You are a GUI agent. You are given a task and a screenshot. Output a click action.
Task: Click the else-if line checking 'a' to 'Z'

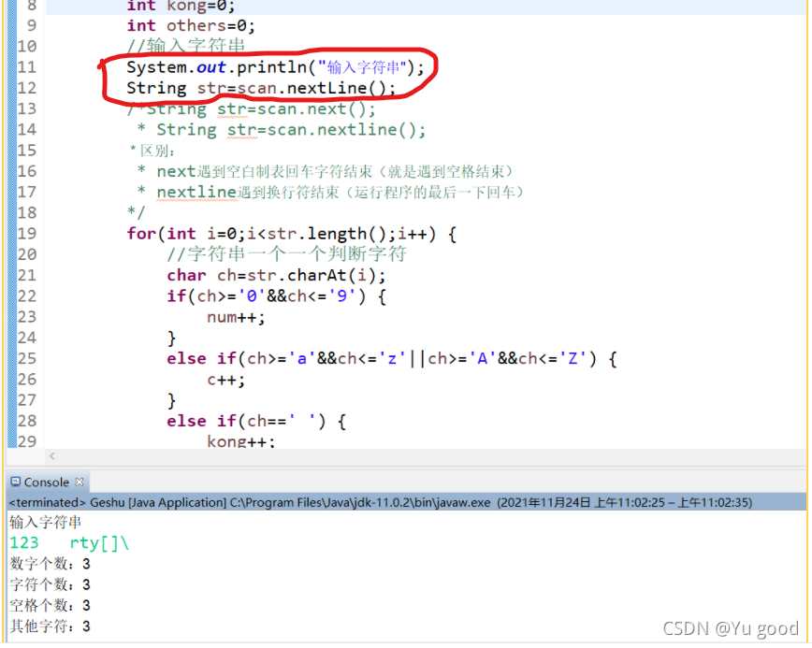392,359
